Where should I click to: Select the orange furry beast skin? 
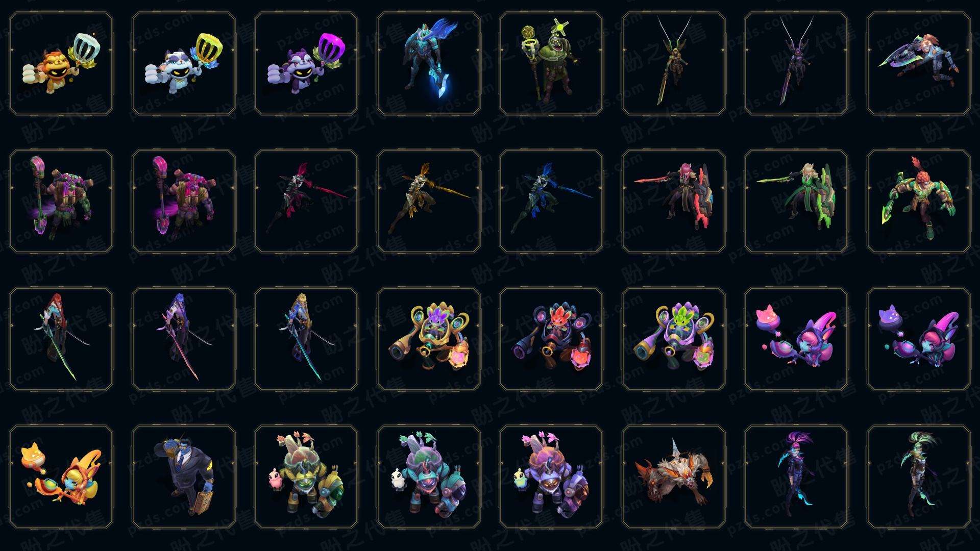pyautogui.click(x=674, y=477)
